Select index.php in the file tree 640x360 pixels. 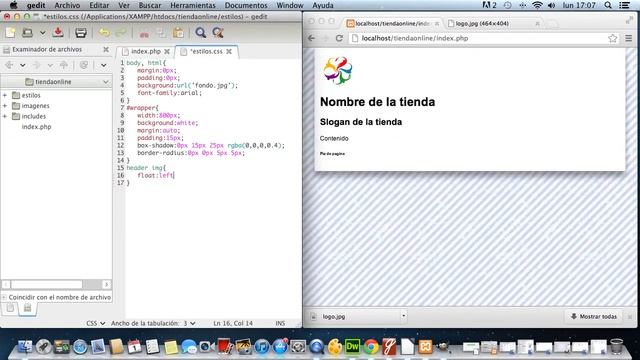pos(36,127)
